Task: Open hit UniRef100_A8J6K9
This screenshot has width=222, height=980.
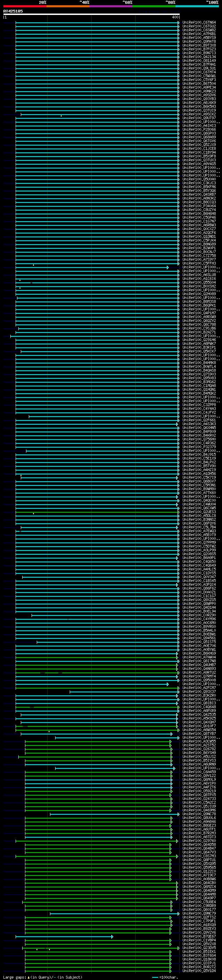Action: tap(199, 103)
